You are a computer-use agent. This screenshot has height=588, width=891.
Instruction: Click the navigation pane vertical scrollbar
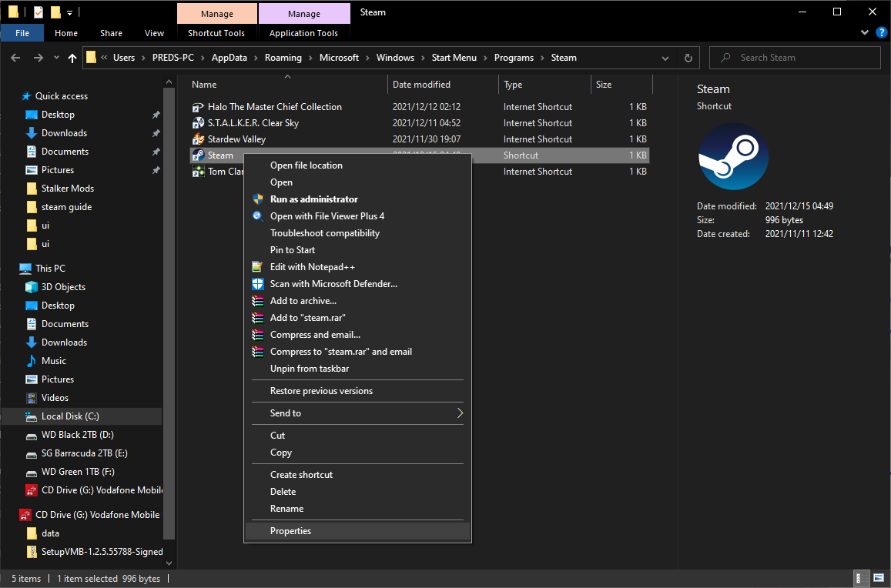169,312
